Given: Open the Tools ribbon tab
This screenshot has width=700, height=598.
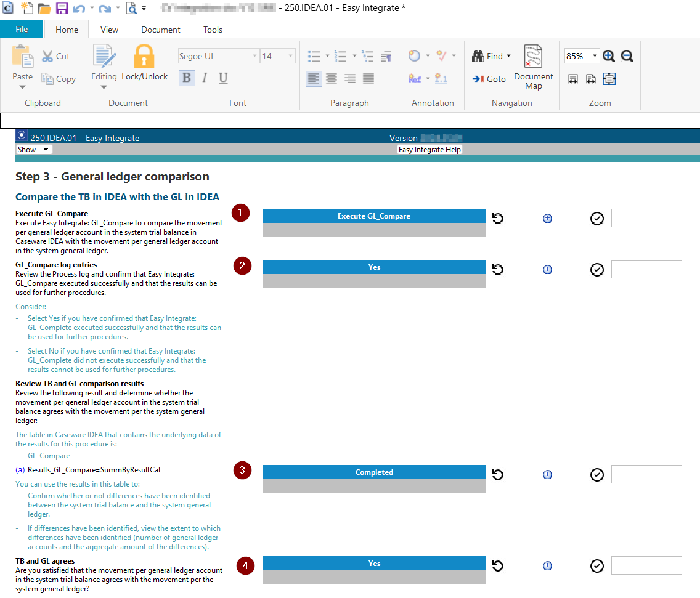Looking at the screenshot, I should click(213, 30).
